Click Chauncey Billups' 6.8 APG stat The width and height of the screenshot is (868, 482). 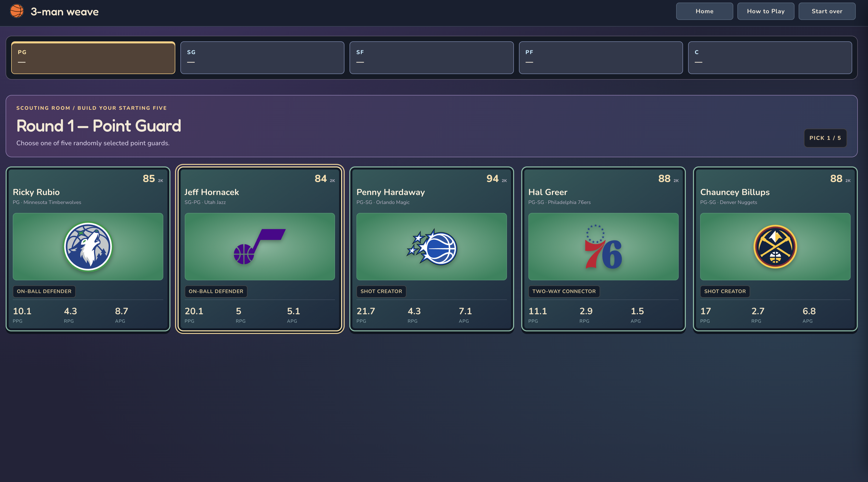tap(809, 315)
